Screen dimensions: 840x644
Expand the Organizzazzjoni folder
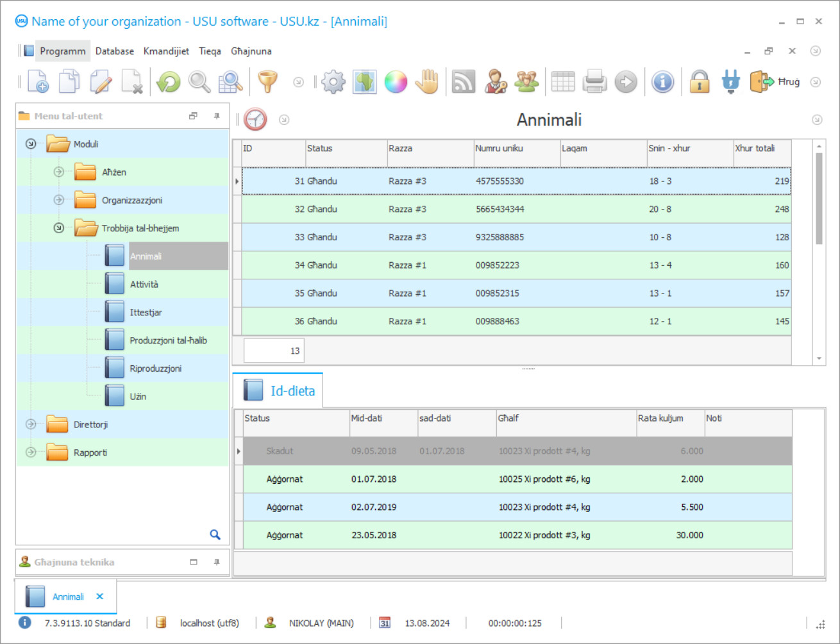coord(59,200)
